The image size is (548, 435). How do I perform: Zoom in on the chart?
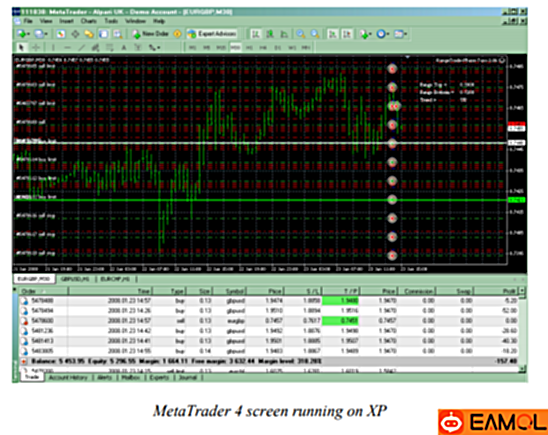[301, 34]
